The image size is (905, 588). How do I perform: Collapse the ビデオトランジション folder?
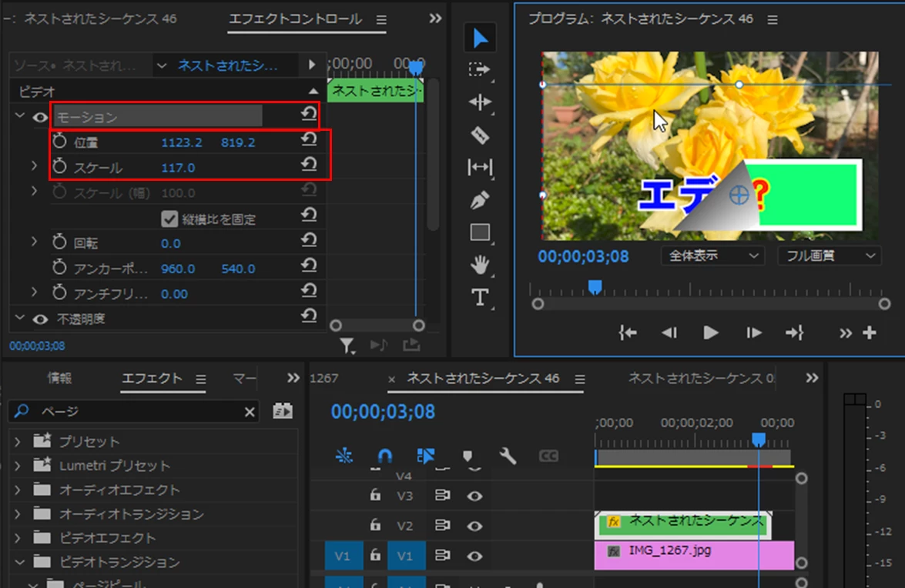(19, 562)
